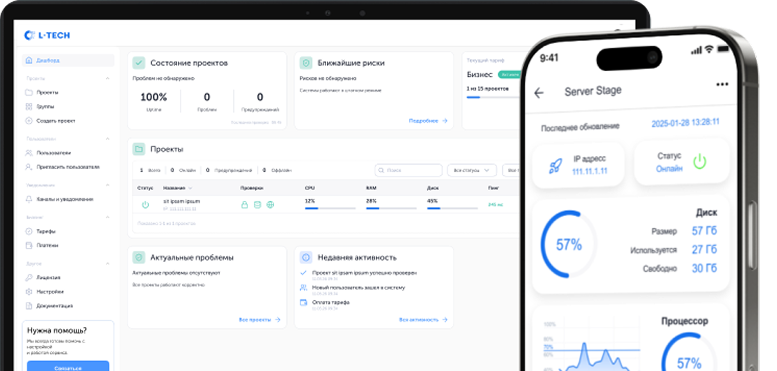Image resolution: width=777 pixels, height=371 pixels.
Task: Click the checkmark icon of project verified activity
Action: [x=304, y=273]
